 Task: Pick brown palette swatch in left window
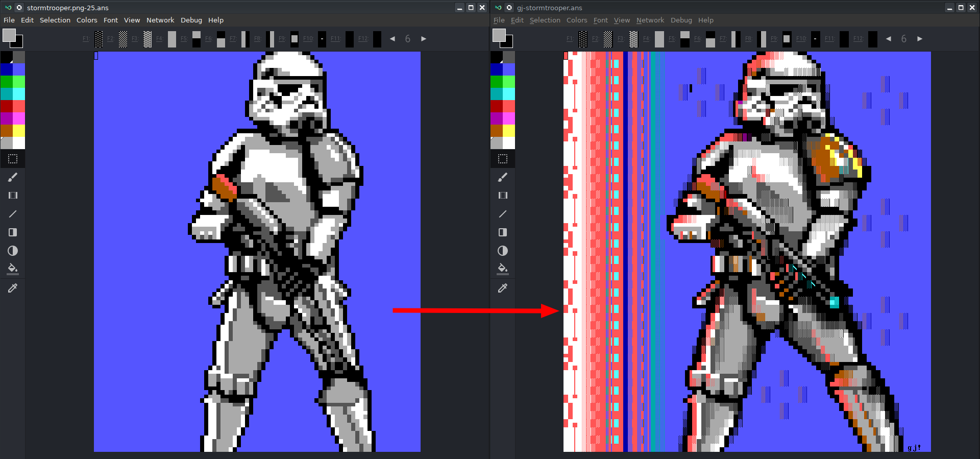pyautogui.click(x=7, y=131)
